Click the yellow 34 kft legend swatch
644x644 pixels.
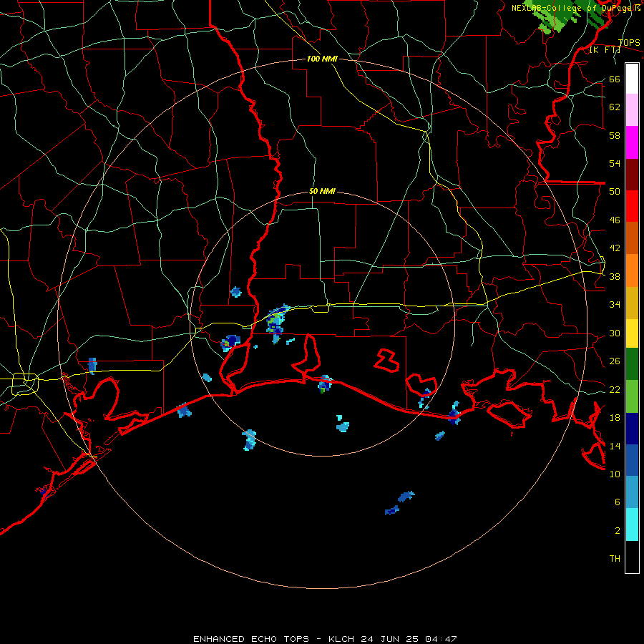point(632,333)
